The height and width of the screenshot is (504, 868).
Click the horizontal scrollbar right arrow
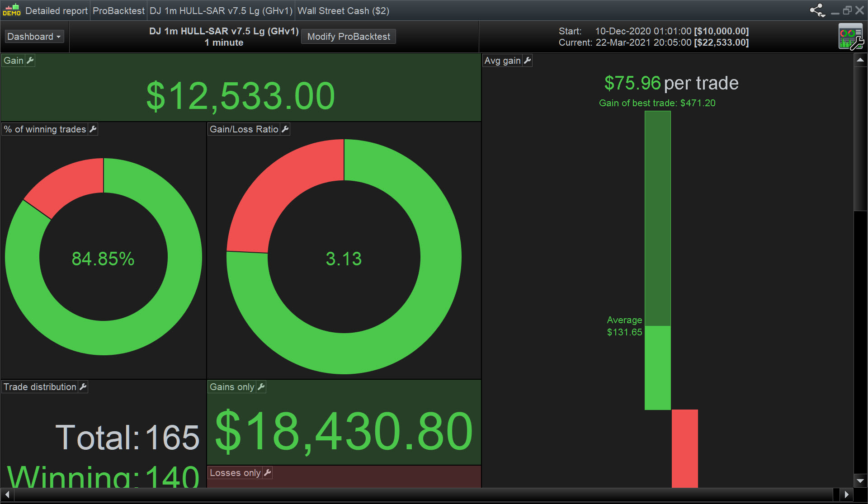point(846,495)
